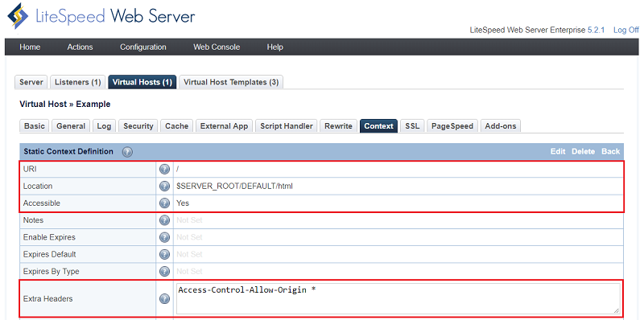644x320 pixels.
Task: Click the $SERVER_ROOT/DEFAULT/html location value
Action: [x=234, y=187]
